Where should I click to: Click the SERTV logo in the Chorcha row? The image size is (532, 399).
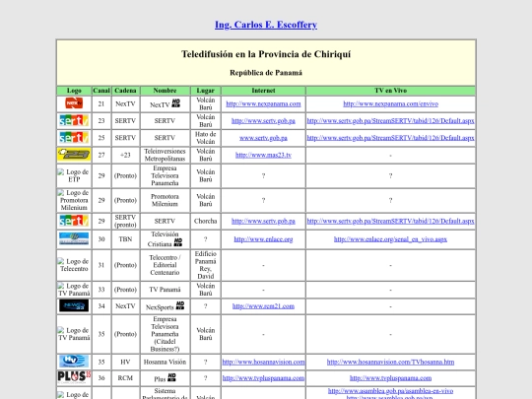74,221
